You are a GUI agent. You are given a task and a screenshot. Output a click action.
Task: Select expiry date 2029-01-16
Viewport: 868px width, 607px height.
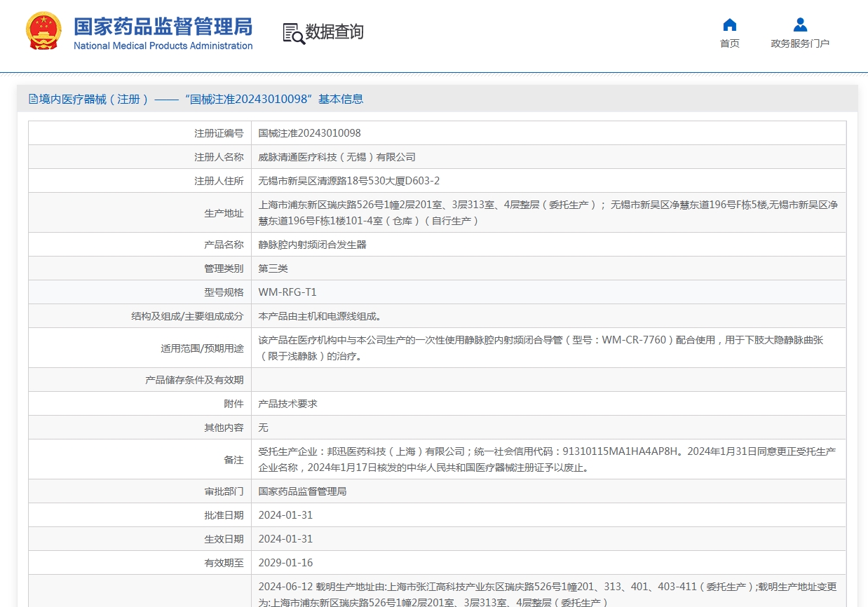coord(285,563)
